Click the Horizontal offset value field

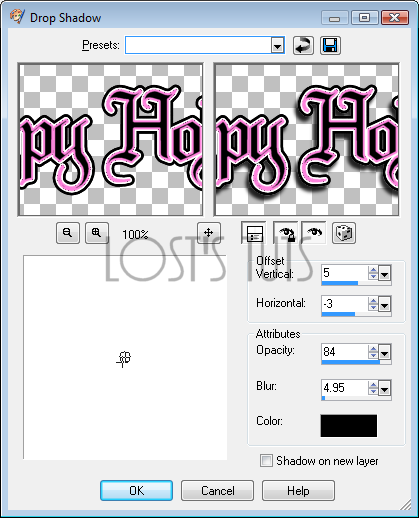coord(345,304)
